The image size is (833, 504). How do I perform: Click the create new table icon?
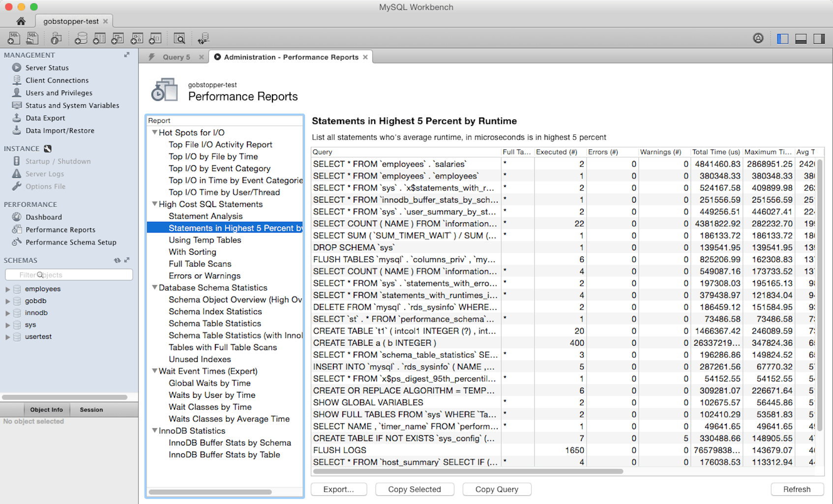(99, 38)
